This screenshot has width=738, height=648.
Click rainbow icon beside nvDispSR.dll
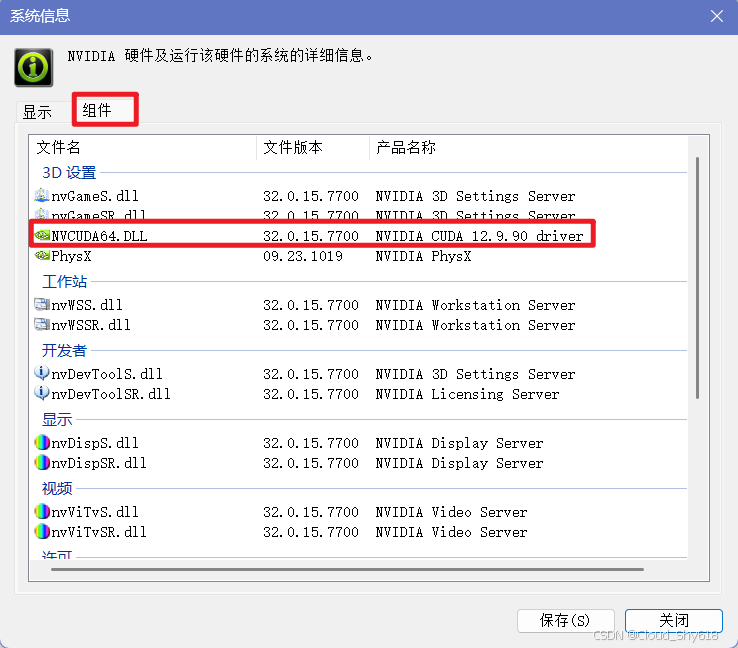(x=42, y=463)
